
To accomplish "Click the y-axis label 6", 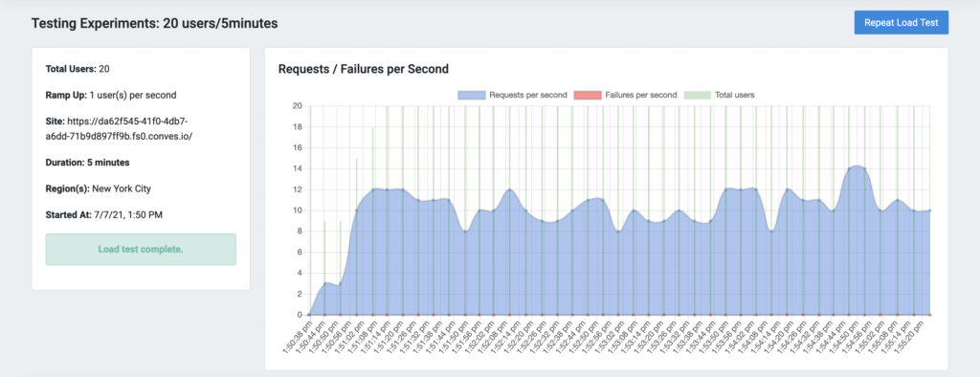I will 300,252.
